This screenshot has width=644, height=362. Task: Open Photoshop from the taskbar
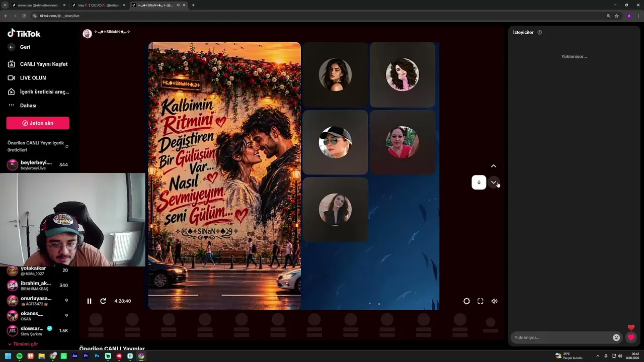pos(97,356)
